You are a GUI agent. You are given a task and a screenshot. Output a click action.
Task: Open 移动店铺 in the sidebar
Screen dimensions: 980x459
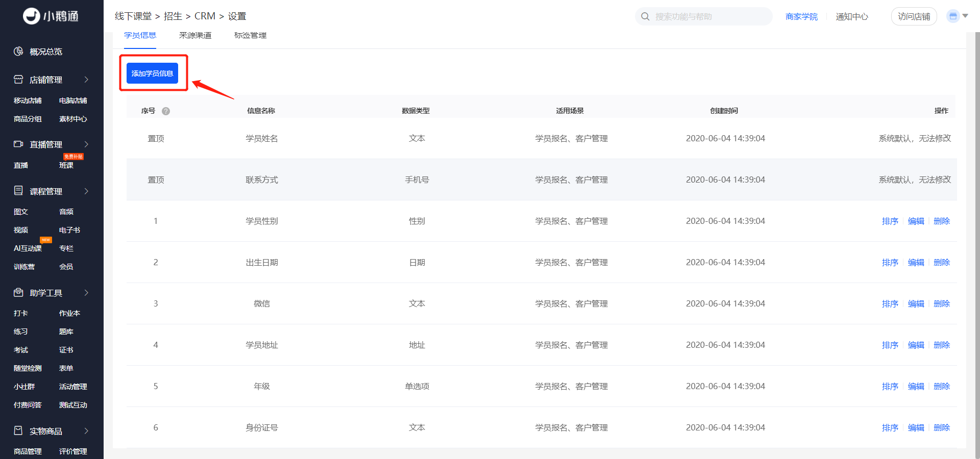(28, 100)
